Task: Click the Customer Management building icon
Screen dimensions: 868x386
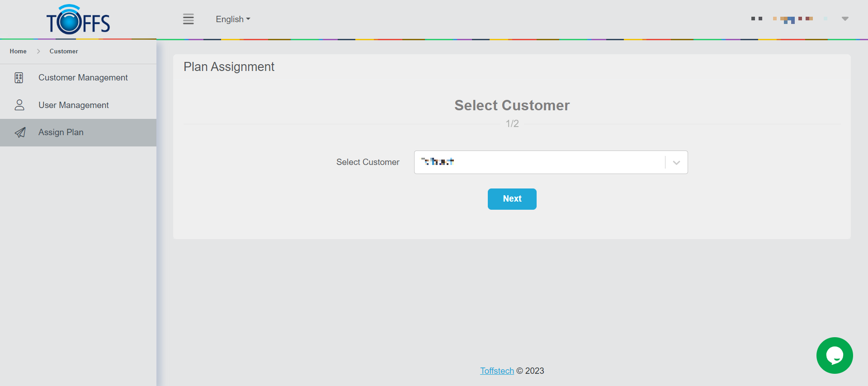Action: (19, 78)
